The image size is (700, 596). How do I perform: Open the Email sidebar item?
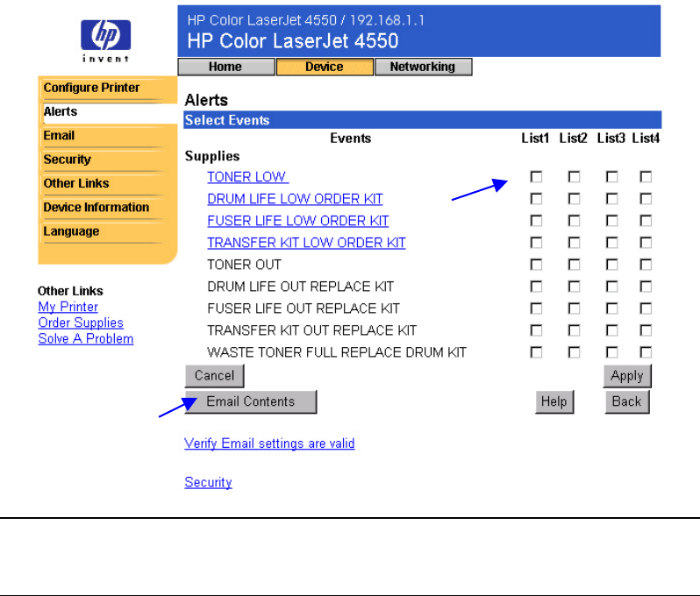point(59,136)
